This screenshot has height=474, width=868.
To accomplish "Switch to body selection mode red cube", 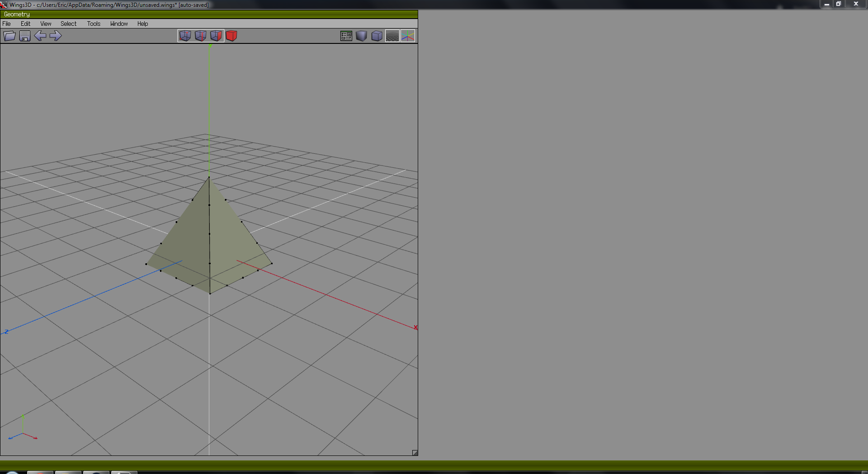I will (231, 36).
